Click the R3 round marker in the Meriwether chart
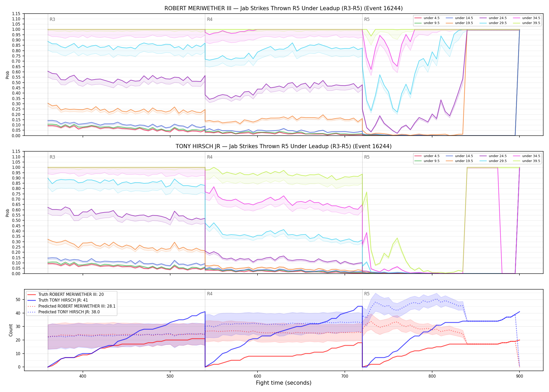Screen dimensions: 549x392 point(52,19)
